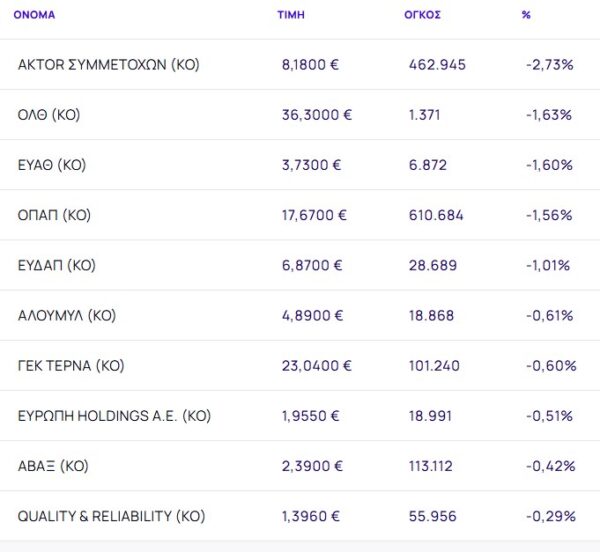Select the 23,0400 € price cell

[x=317, y=366]
